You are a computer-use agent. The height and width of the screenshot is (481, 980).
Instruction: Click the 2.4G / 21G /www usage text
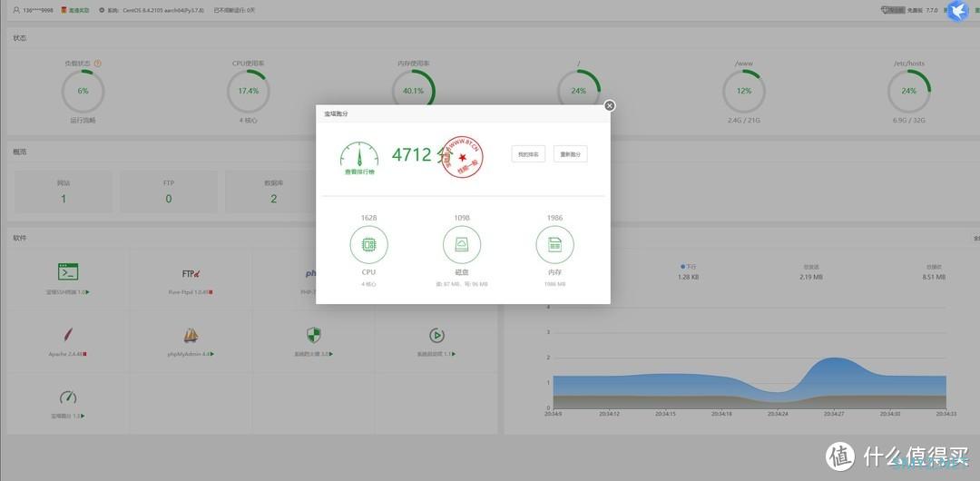pyautogui.click(x=744, y=120)
